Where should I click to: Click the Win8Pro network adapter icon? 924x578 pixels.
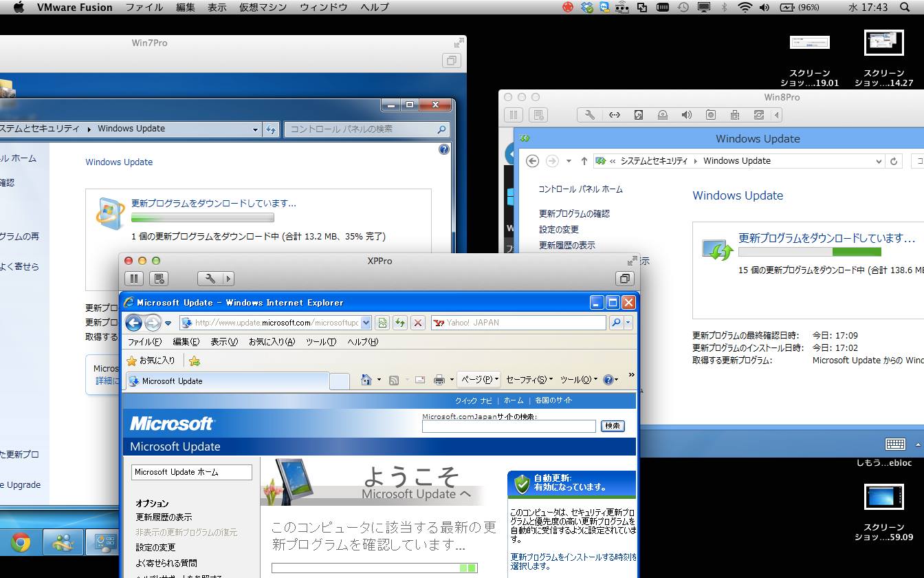click(x=615, y=115)
